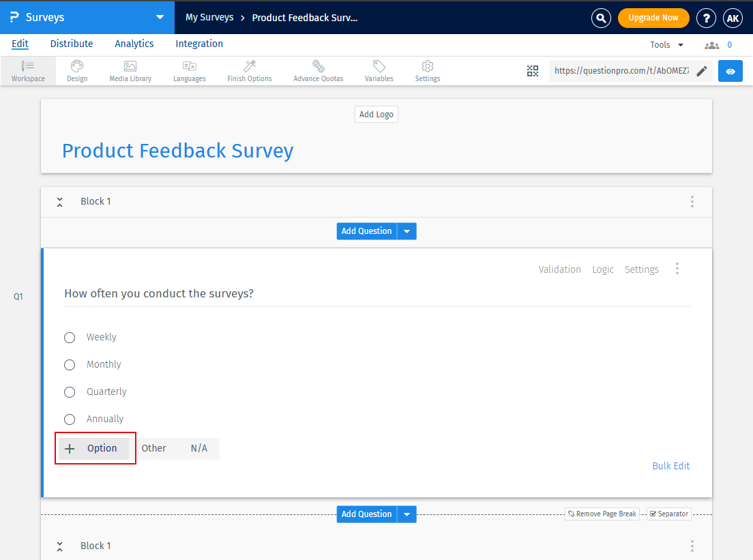The height and width of the screenshot is (560, 753).
Task: Open Bulk Edit for answer choices
Action: click(671, 465)
